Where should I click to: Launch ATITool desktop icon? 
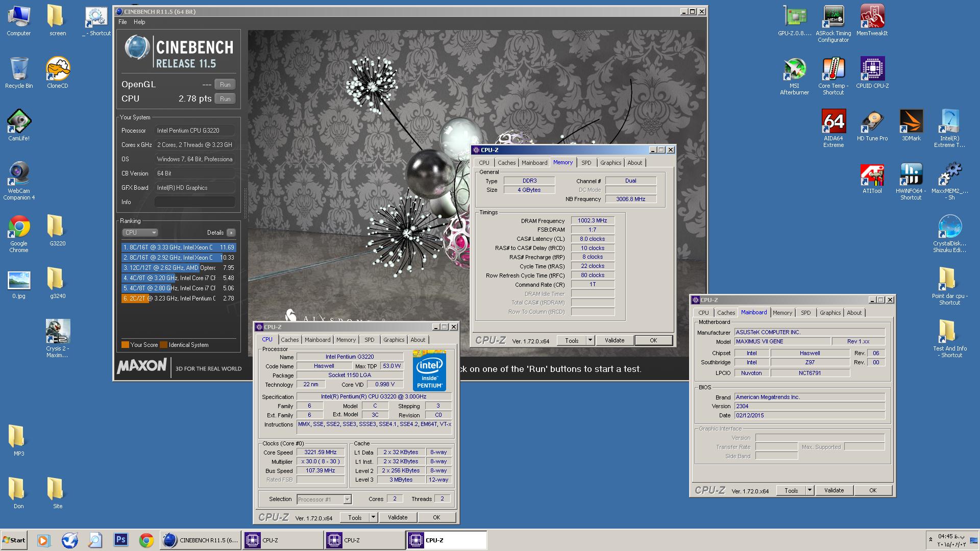tap(872, 178)
